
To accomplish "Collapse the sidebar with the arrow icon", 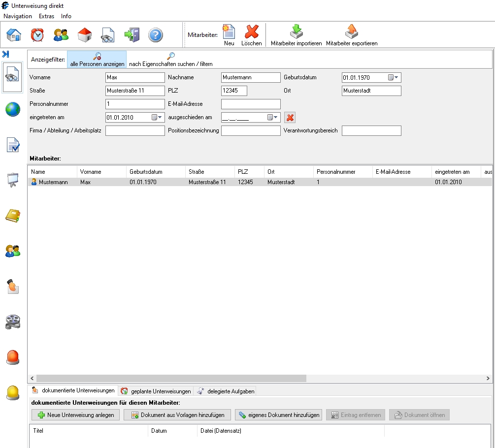I will pos(5,54).
